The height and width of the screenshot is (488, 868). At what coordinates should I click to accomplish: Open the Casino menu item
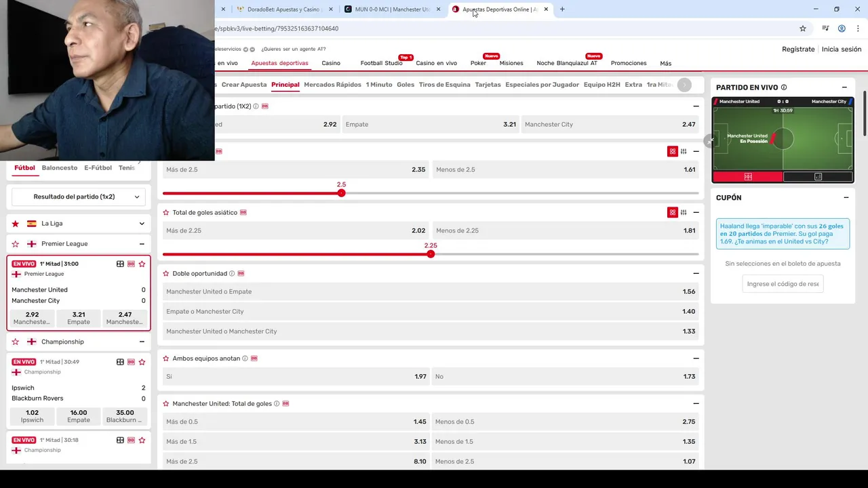pyautogui.click(x=331, y=63)
